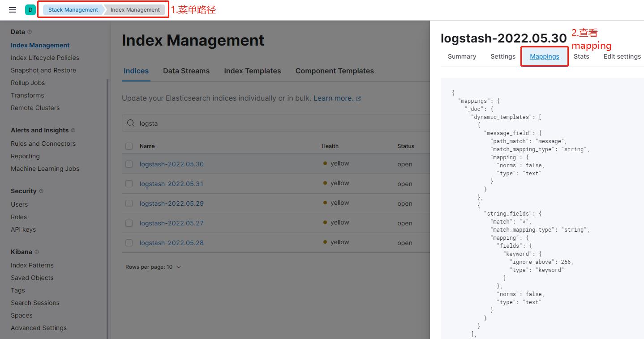Open index logstash-2022.05.31 link
This screenshot has width=644, height=339.
tap(172, 184)
